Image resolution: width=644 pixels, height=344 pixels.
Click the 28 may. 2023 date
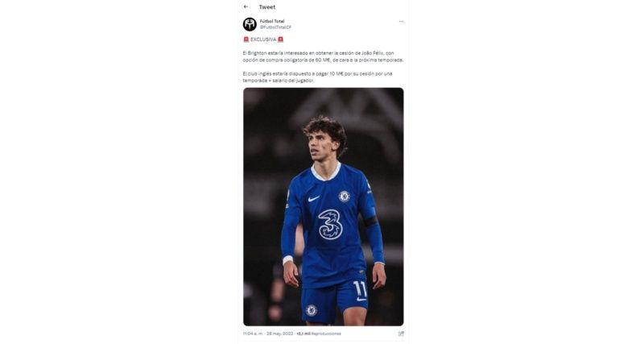(x=281, y=333)
